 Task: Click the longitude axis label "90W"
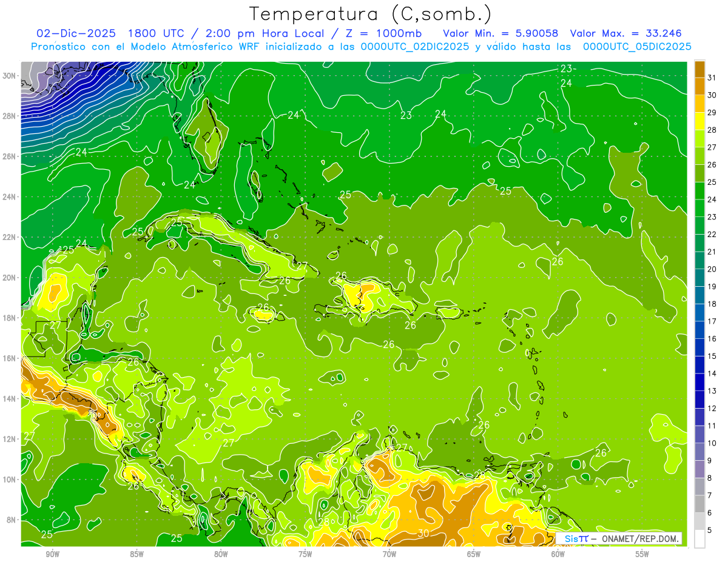52,554
